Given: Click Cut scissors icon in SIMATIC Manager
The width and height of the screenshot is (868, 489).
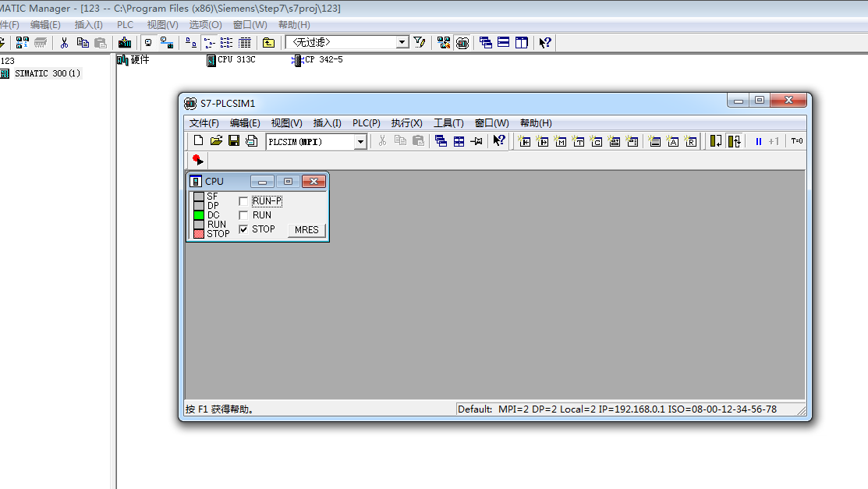Looking at the screenshot, I should [64, 43].
